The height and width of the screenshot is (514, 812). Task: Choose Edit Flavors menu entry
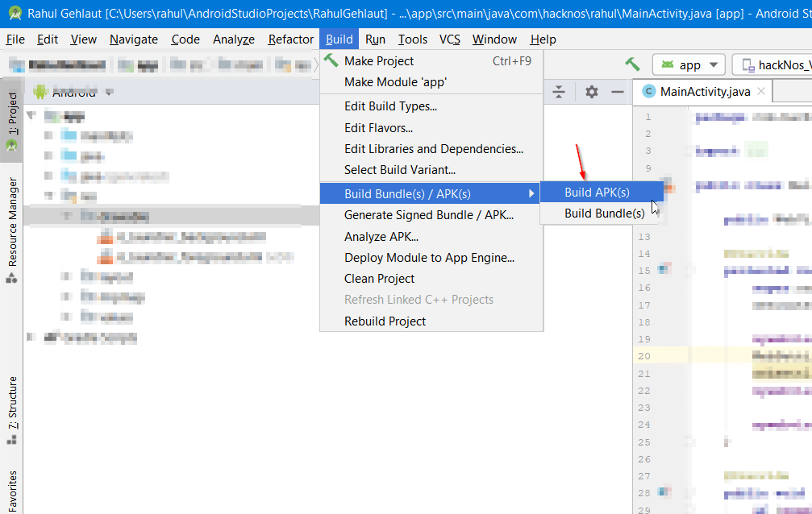pyautogui.click(x=431, y=128)
